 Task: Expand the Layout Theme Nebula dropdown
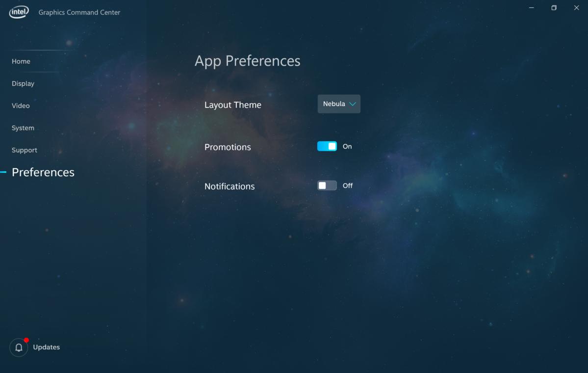[x=339, y=104]
